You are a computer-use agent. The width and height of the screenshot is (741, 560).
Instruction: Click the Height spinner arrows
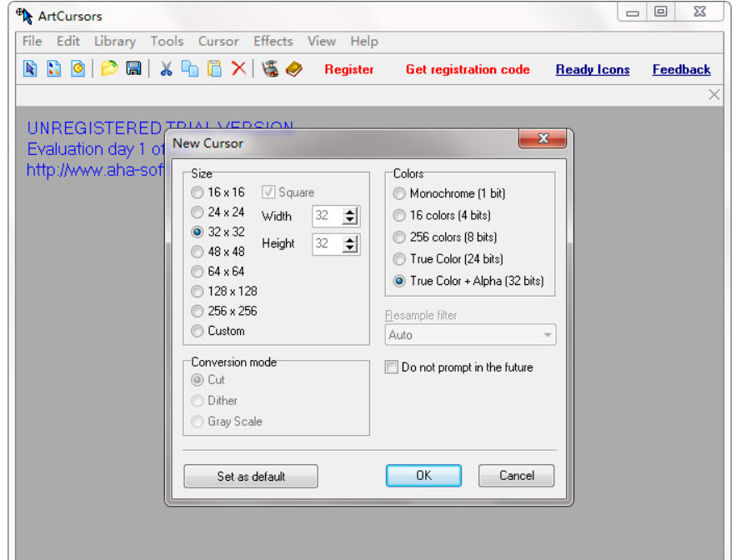[351, 244]
